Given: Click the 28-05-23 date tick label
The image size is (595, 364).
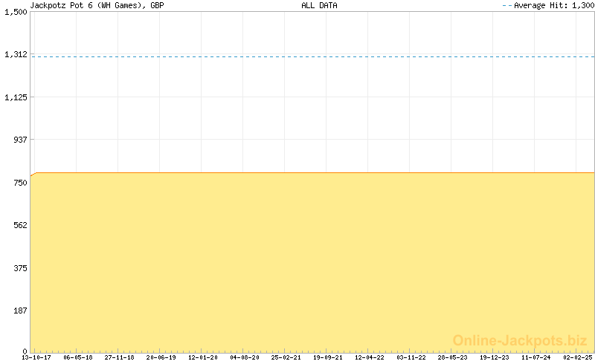Looking at the screenshot, I should pos(452,357).
